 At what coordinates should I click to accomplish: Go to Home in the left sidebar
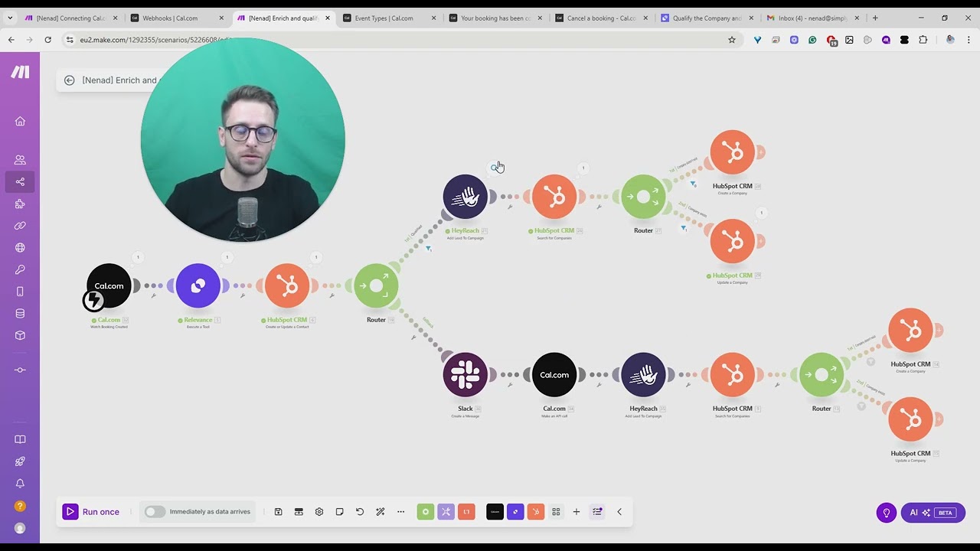click(x=20, y=121)
